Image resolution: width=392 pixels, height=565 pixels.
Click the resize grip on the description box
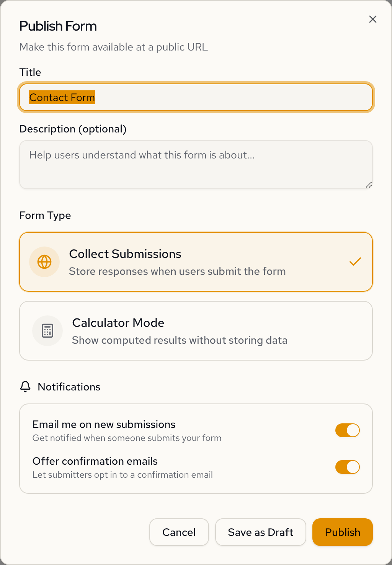pyautogui.click(x=369, y=185)
